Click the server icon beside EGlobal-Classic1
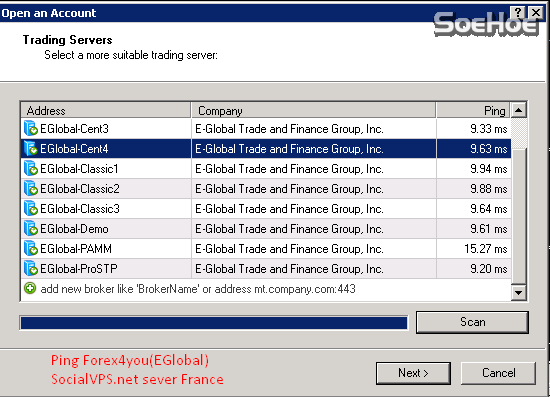The image size is (550, 397). tap(31, 168)
